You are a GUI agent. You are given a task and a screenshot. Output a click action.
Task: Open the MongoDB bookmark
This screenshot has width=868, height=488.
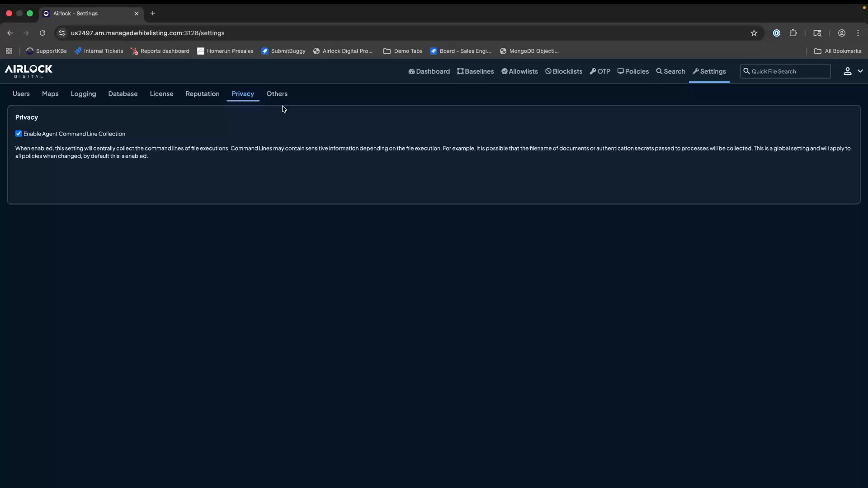pos(529,51)
